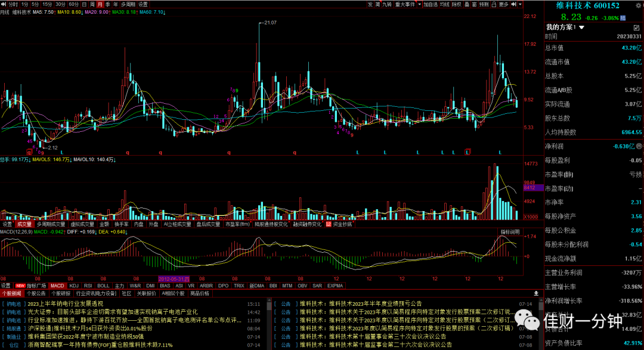644x350 pixels.
Task: Click the right-arrow icon after 更多 button
Action: coord(513,4)
